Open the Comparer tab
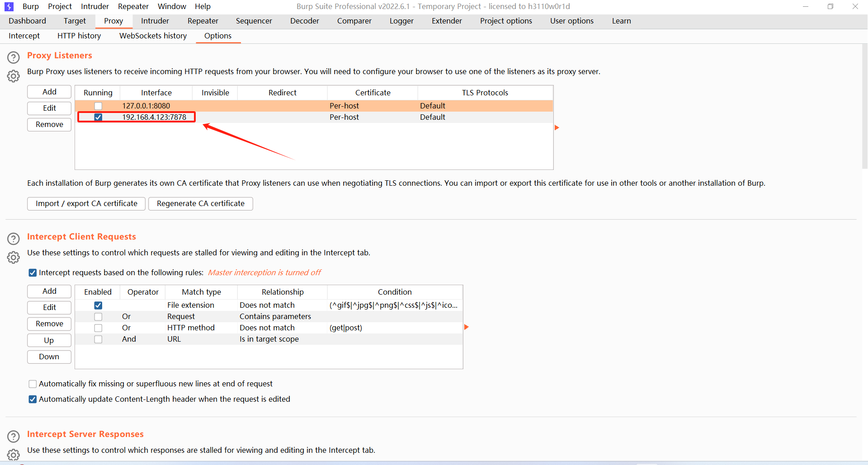This screenshot has height=465, width=868. 354,21
